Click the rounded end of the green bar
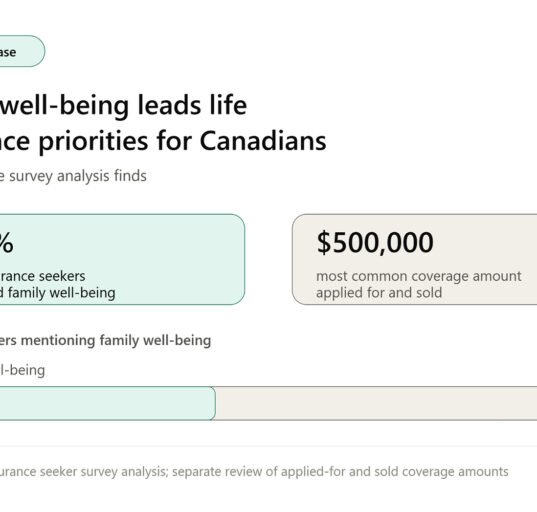Screen dimensions: 537x512 click(x=212, y=403)
